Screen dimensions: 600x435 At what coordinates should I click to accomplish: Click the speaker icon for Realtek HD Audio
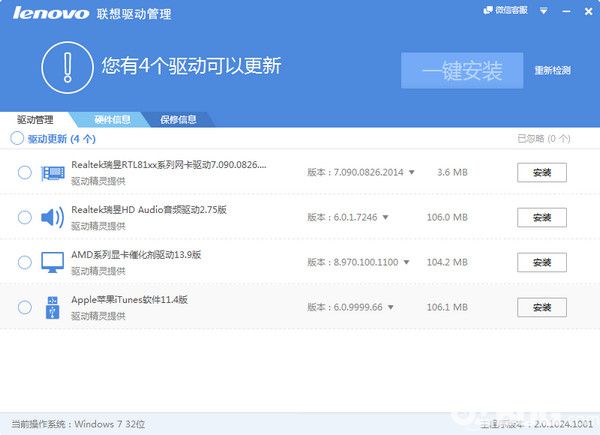click(52, 218)
